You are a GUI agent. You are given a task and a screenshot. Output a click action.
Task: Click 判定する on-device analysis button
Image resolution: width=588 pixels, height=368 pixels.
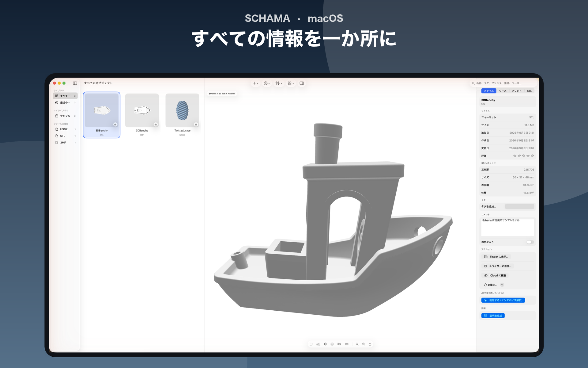point(503,300)
